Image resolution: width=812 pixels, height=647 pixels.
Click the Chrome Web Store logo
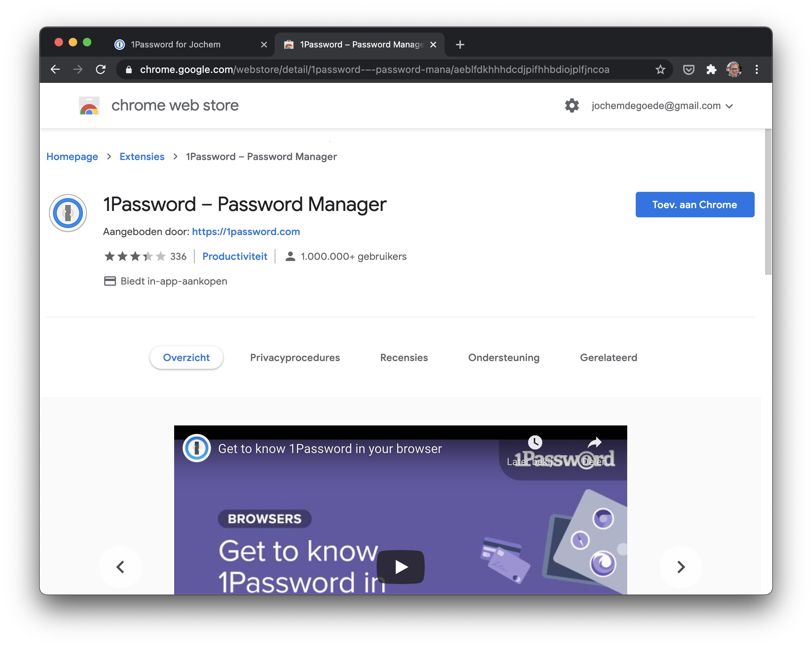(89, 105)
